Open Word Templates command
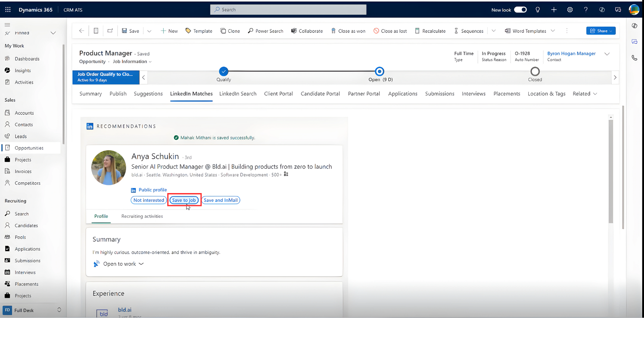The height and width of the screenshot is (362, 644). 526,31
